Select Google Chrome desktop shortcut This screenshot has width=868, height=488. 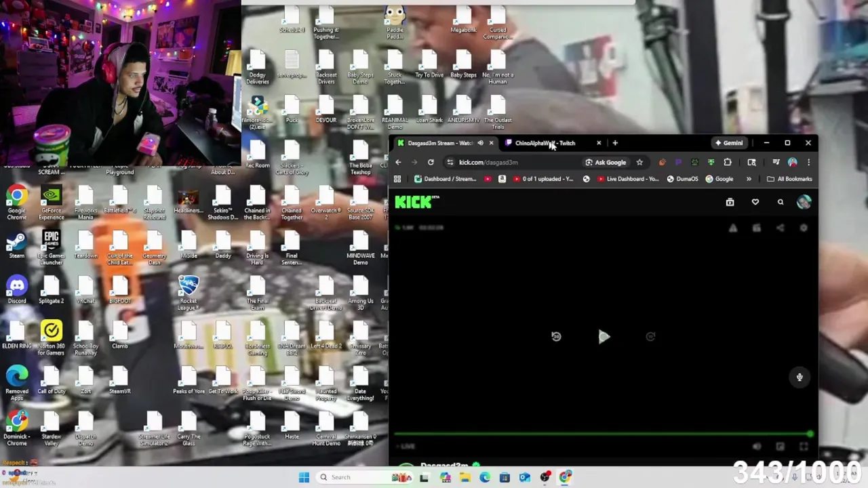(17, 203)
